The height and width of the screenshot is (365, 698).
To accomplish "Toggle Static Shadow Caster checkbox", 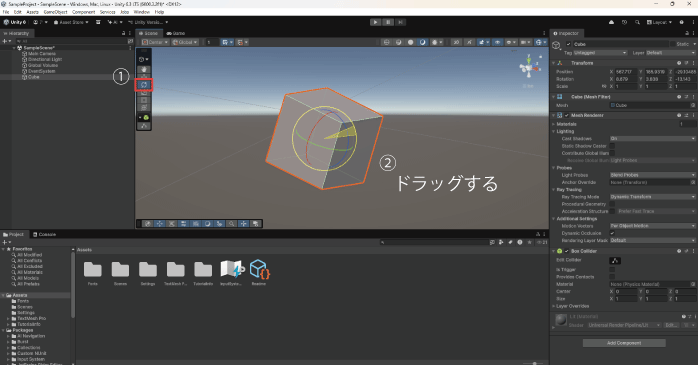I will [x=612, y=146].
